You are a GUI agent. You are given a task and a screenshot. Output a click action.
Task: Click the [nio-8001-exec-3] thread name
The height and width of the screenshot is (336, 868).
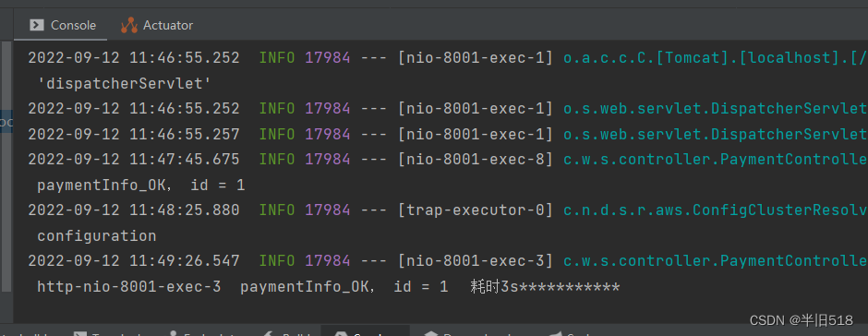click(476, 260)
